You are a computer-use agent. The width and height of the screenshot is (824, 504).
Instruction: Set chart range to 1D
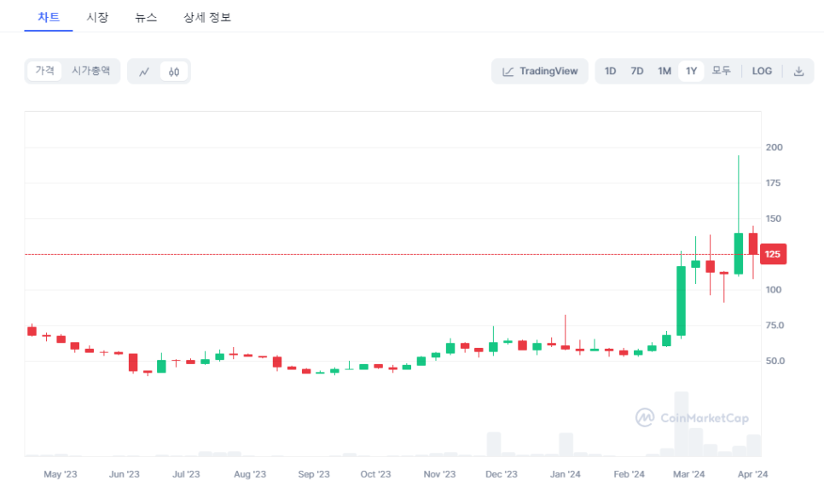pyautogui.click(x=610, y=72)
